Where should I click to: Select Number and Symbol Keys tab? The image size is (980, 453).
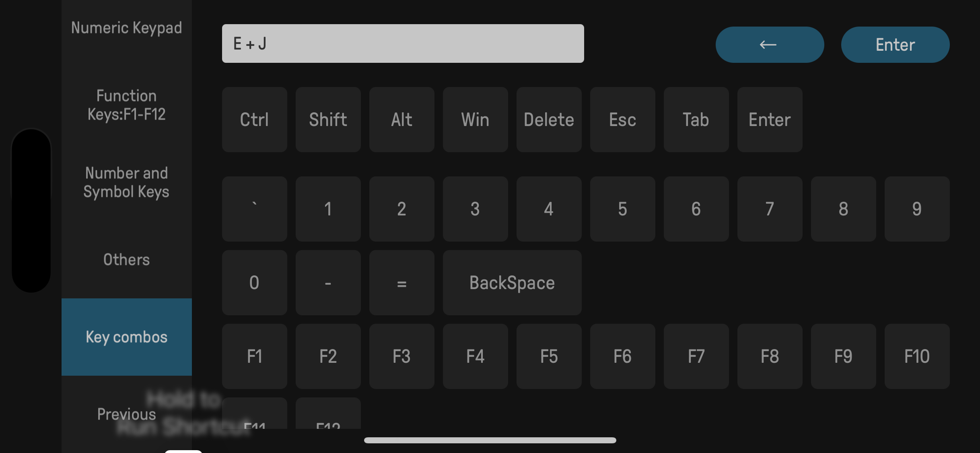(x=126, y=182)
